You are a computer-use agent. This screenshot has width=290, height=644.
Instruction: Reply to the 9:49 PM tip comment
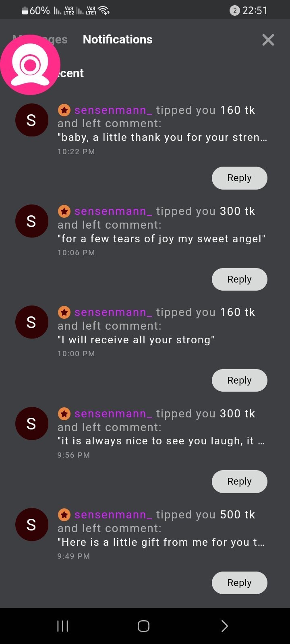(239, 583)
